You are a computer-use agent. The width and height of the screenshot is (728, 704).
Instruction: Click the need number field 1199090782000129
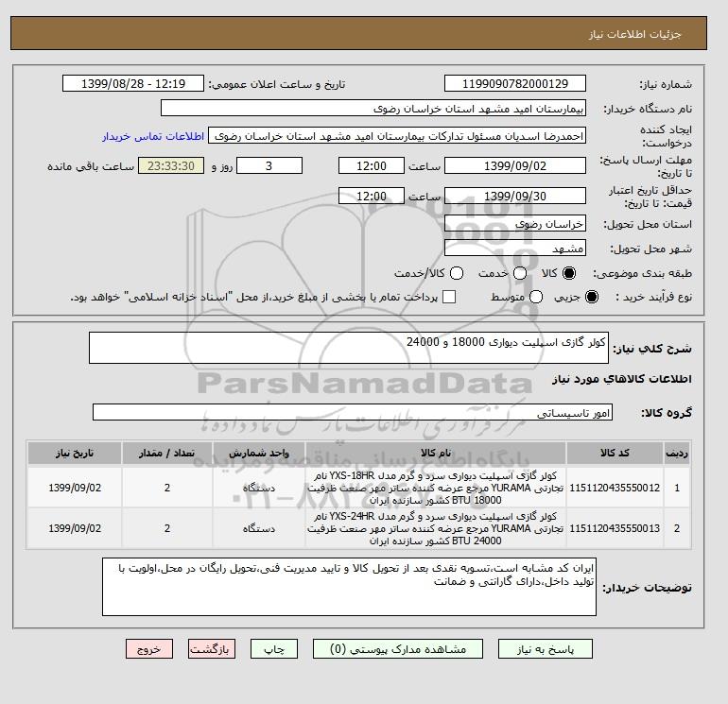[x=515, y=83]
